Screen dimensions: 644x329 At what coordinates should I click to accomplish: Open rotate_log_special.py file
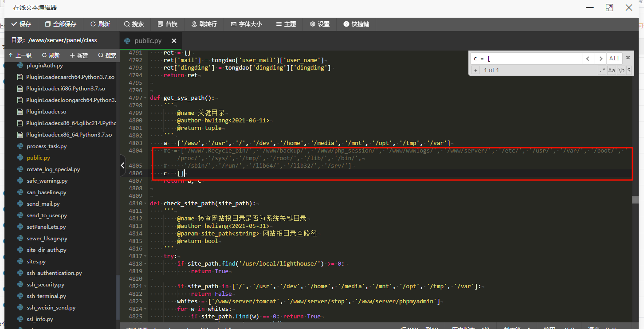click(x=53, y=169)
